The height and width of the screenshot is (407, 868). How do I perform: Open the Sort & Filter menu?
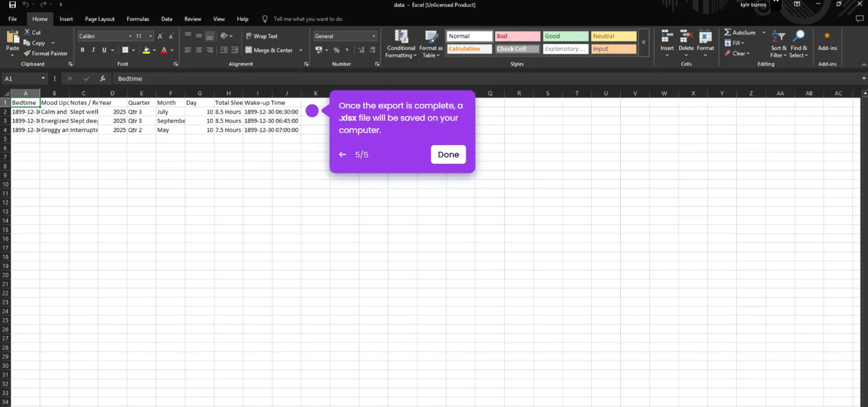click(x=779, y=44)
